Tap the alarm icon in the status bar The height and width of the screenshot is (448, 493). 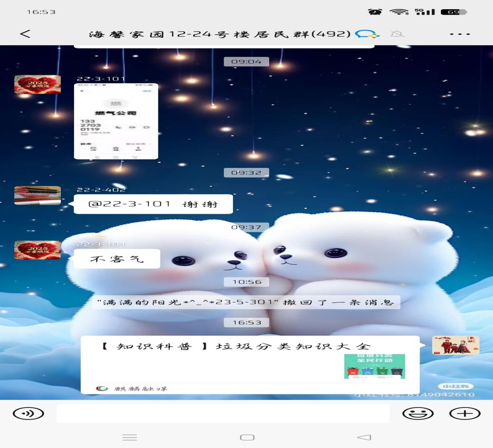coord(375,12)
